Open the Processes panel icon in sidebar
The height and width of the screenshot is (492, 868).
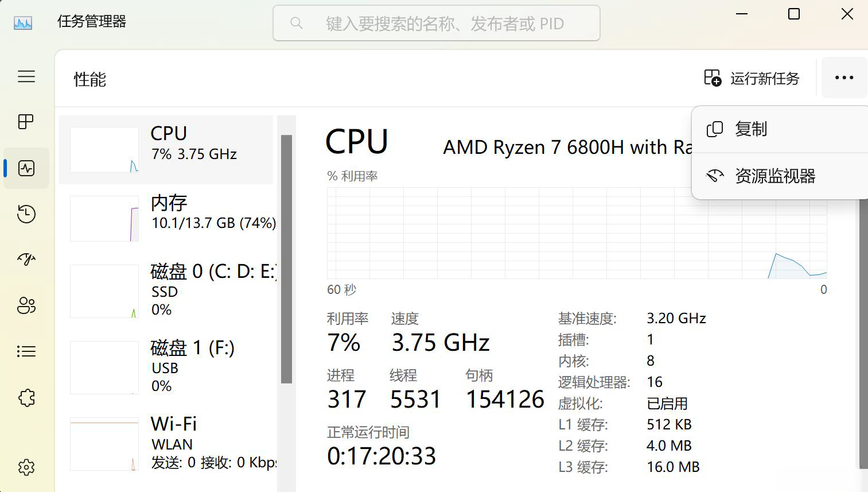[x=26, y=122]
